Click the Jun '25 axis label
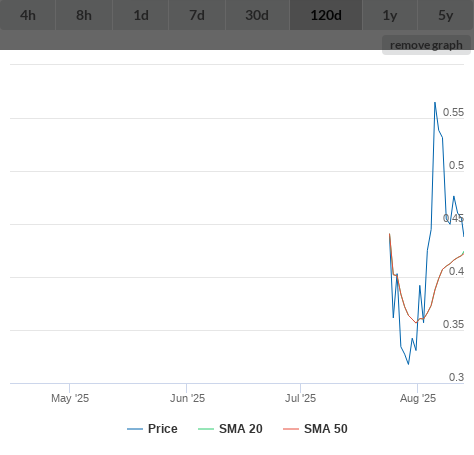This screenshot has width=474, height=455. (187, 398)
